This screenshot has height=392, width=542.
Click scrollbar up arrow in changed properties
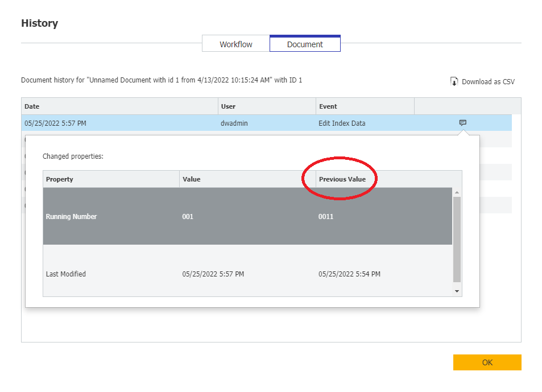point(457,193)
